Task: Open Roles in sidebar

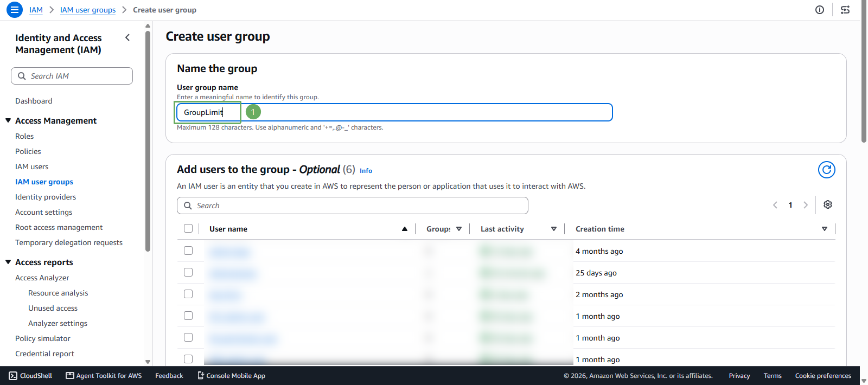Action: 24,136
